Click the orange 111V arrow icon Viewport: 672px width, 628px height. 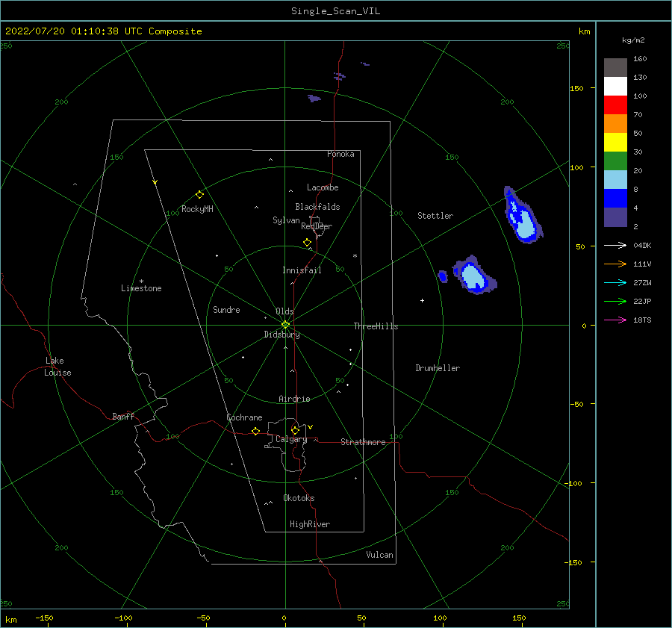coord(615,264)
